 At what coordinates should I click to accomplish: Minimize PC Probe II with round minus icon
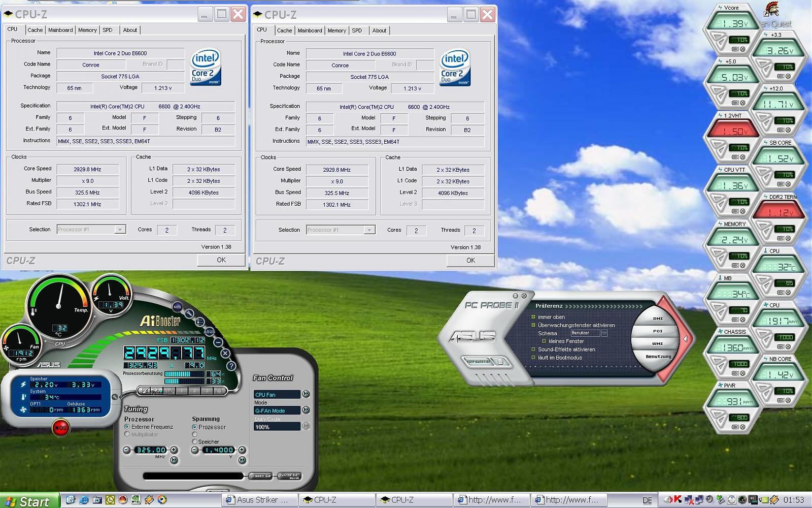[x=516, y=296]
